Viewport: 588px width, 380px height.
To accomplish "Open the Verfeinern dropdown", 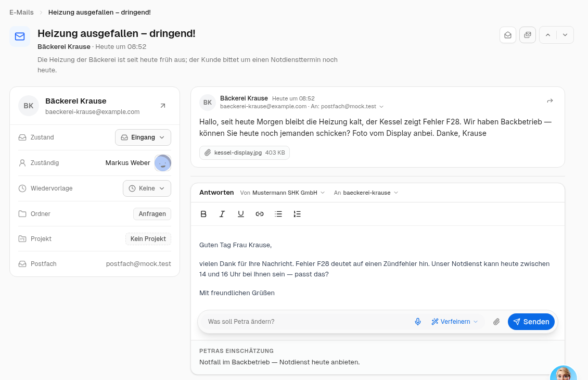I will [454, 322].
